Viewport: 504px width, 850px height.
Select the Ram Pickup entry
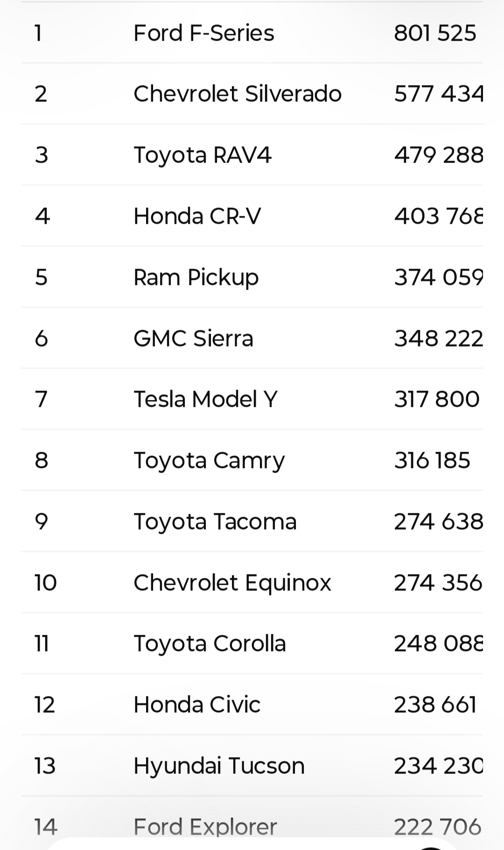[196, 277]
